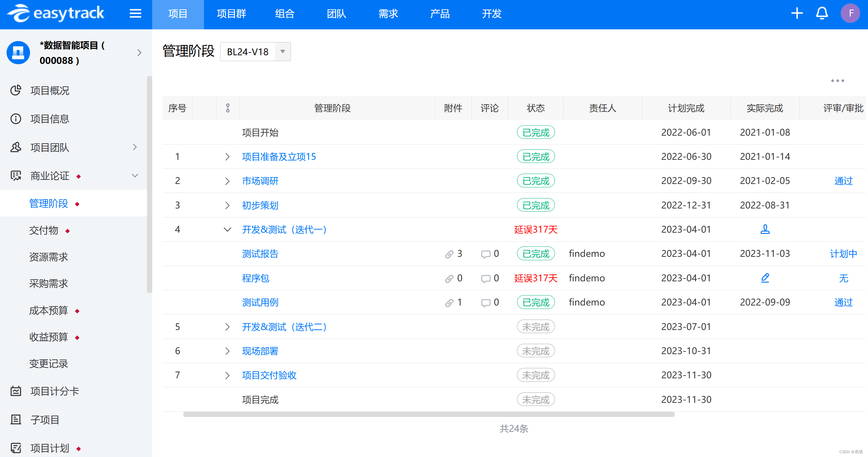This screenshot has width=868, height=457.
Task: Open the 市场调研 link
Action: click(260, 181)
